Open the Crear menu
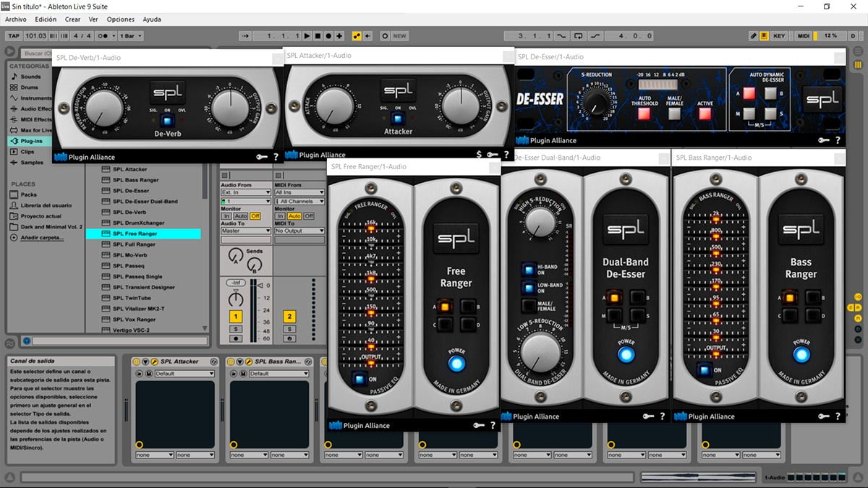Image resolution: width=868 pixels, height=488 pixels. (72, 20)
